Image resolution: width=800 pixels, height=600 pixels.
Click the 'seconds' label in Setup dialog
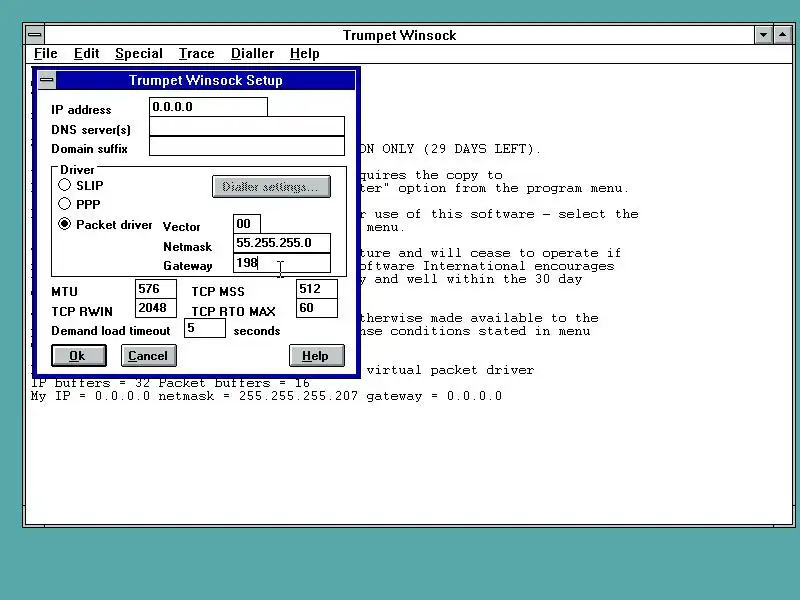[x=257, y=331]
